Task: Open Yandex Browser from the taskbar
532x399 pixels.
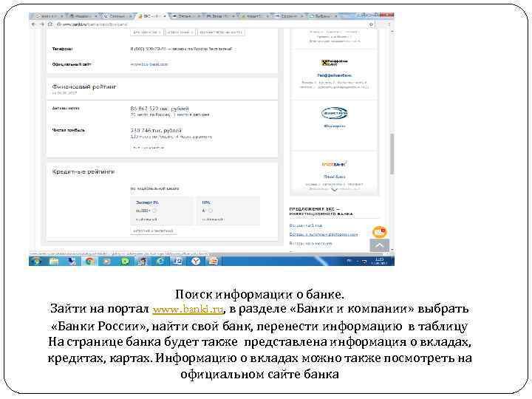Action: pos(196,261)
